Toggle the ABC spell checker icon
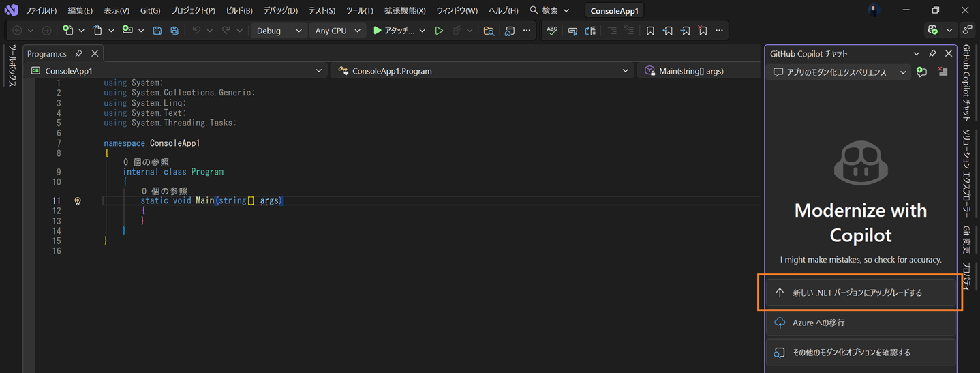The image size is (980, 373). point(552,31)
